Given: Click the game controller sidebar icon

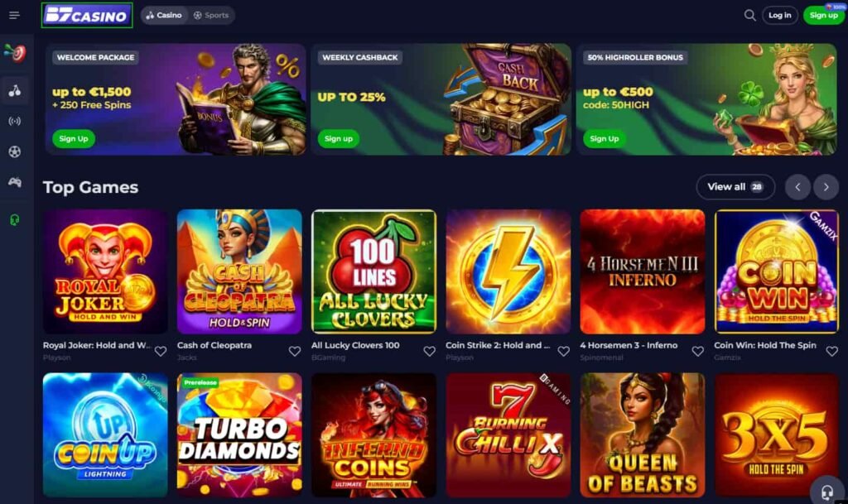Looking at the screenshot, I should point(15,182).
